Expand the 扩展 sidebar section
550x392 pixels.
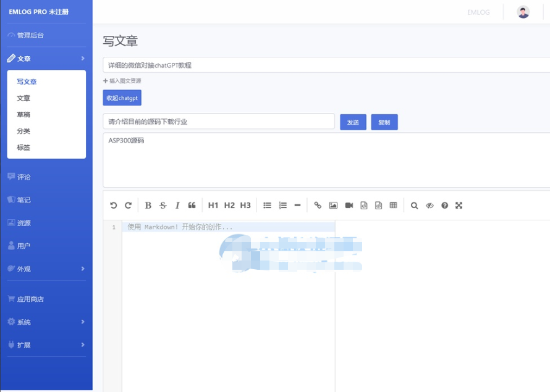(x=23, y=344)
